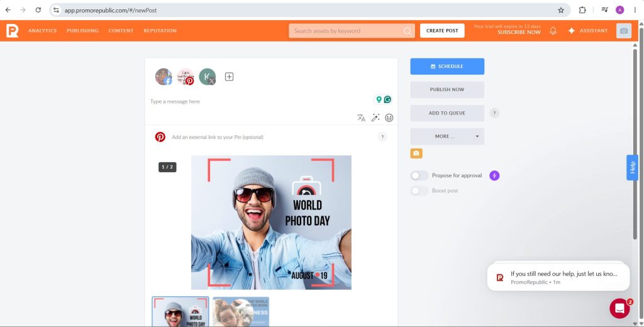This screenshot has height=327, width=644.
Task: Open the Chrome profile avatar
Action: (619, 10)
